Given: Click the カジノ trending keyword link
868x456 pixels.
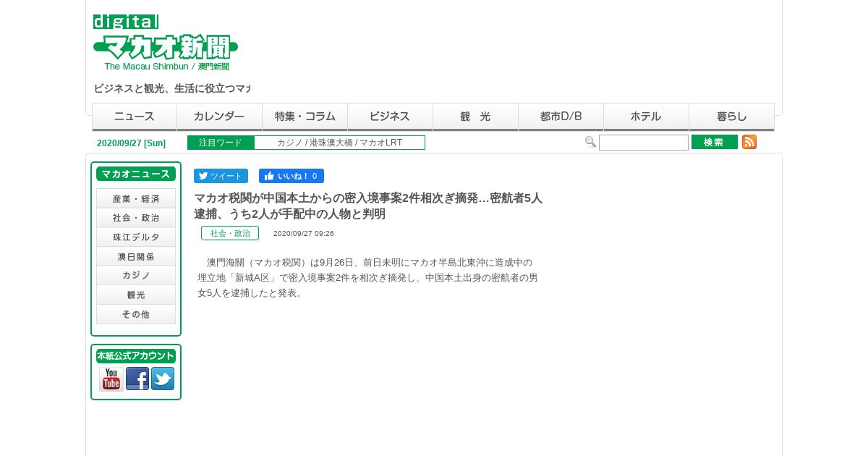Looking at the screenshot, I should [290, 143].
